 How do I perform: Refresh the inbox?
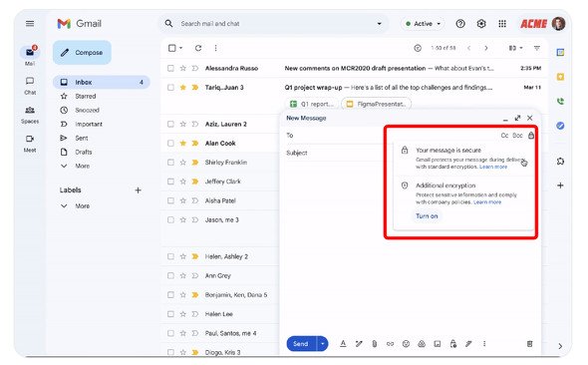click(x=198, y=48)
